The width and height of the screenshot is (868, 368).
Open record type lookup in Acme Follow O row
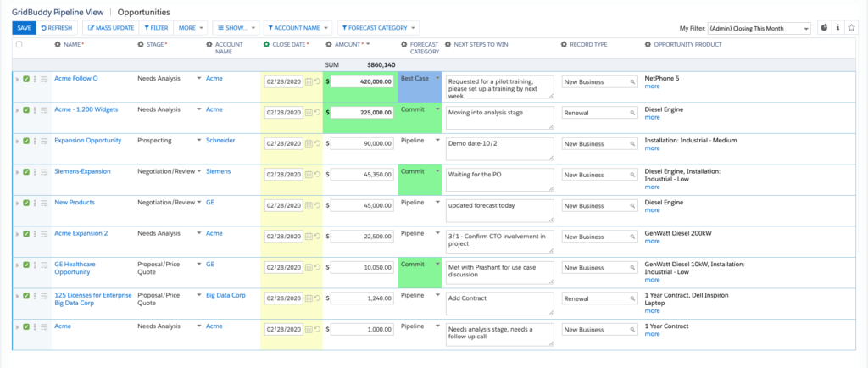632,82
